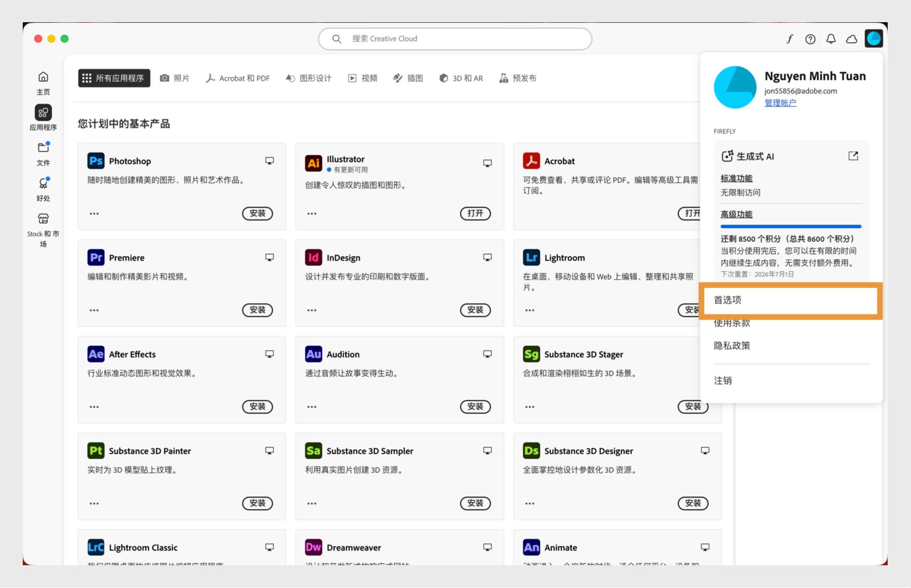Click desktop monitor icon on Substance 3D Designer card

(x=705, y=451)
